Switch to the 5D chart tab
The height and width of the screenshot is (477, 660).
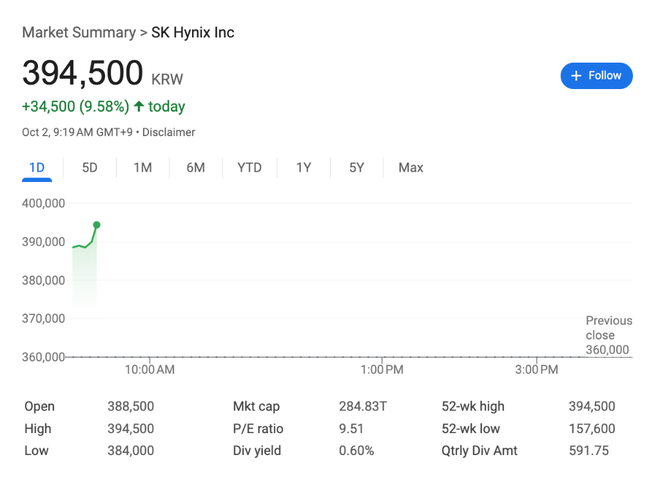tap(90, 167)
